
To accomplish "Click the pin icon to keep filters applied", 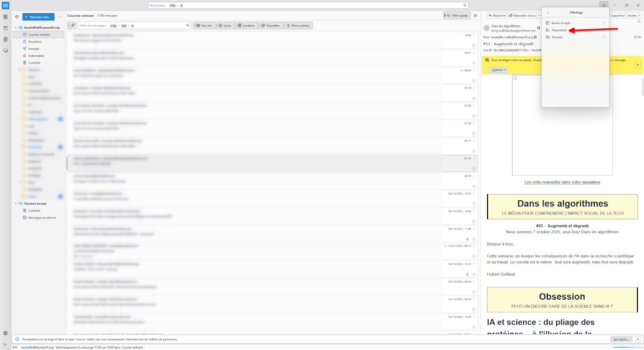I will pos(72,25).
